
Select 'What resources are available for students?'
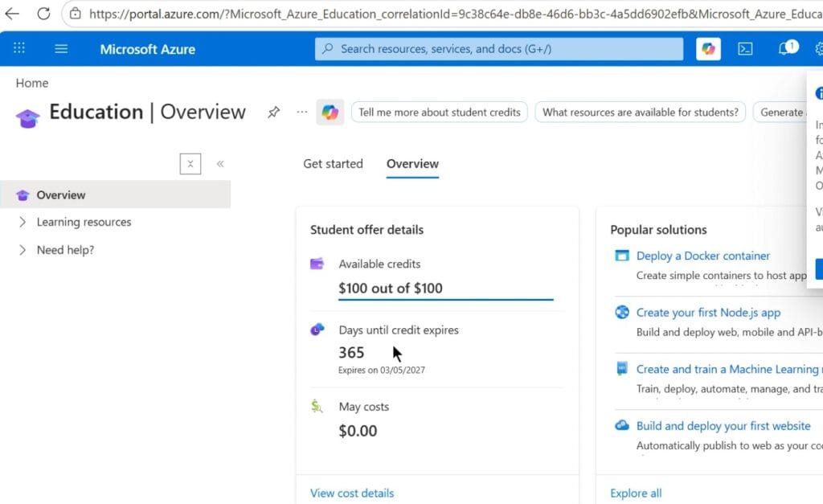pos(641,113)
